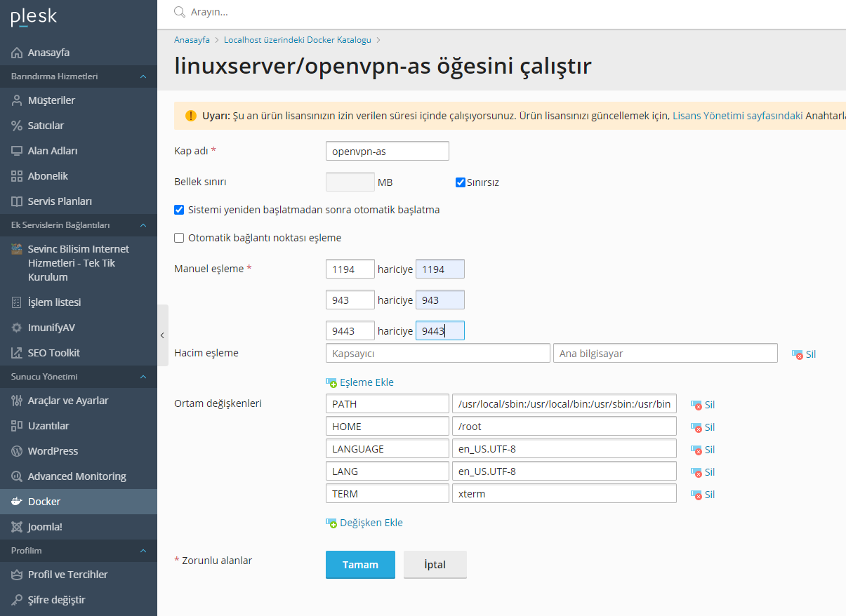846x616 pixels.
Task: Click the search magnifier icon
Action: click(180, 12)
